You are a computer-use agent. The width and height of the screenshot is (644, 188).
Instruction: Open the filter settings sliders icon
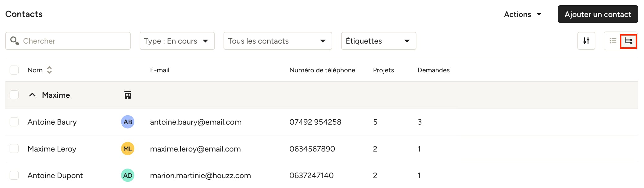point(586,41)
